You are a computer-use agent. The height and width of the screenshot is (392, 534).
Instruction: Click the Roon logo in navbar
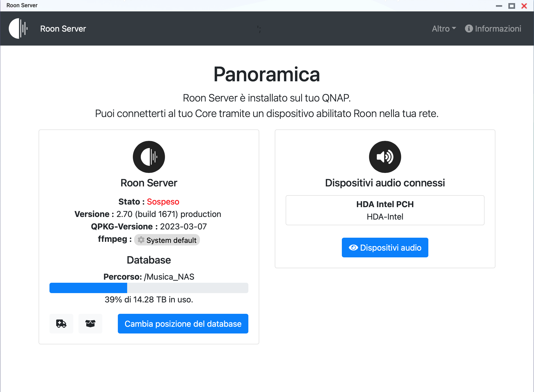pos(18,28)
